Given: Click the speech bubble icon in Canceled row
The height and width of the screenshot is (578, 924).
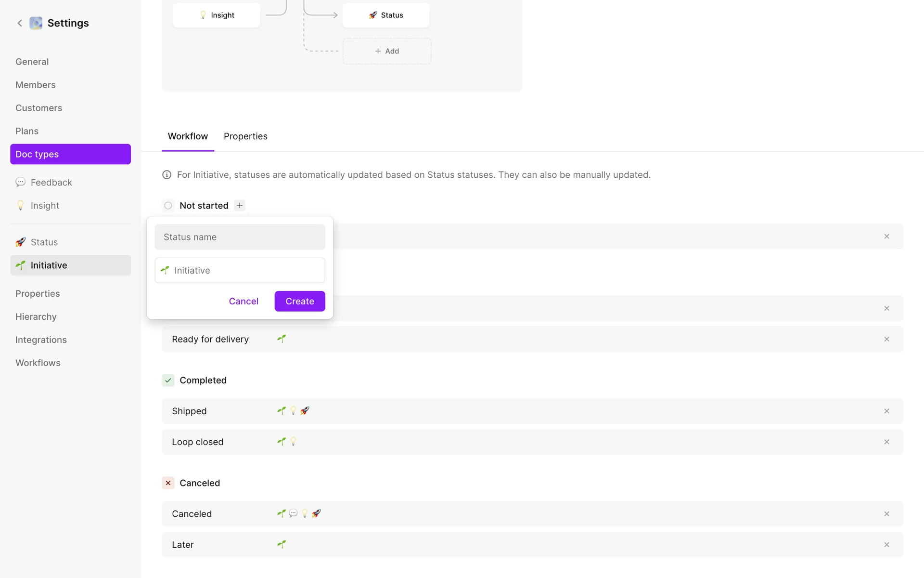Looking at the screenshot, I should click(293, 513).
